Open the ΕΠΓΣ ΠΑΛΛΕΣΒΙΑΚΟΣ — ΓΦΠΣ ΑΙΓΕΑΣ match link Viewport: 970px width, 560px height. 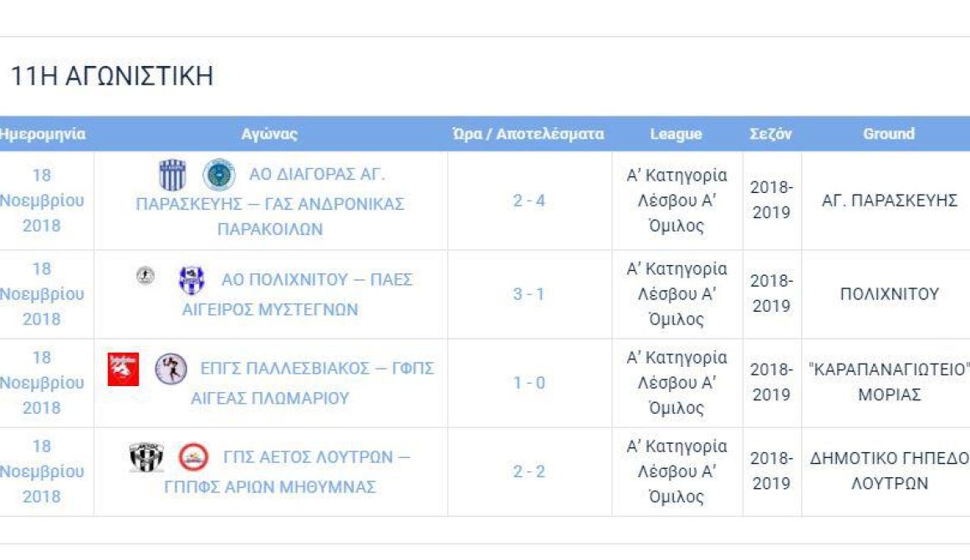(x=313, y=383)
